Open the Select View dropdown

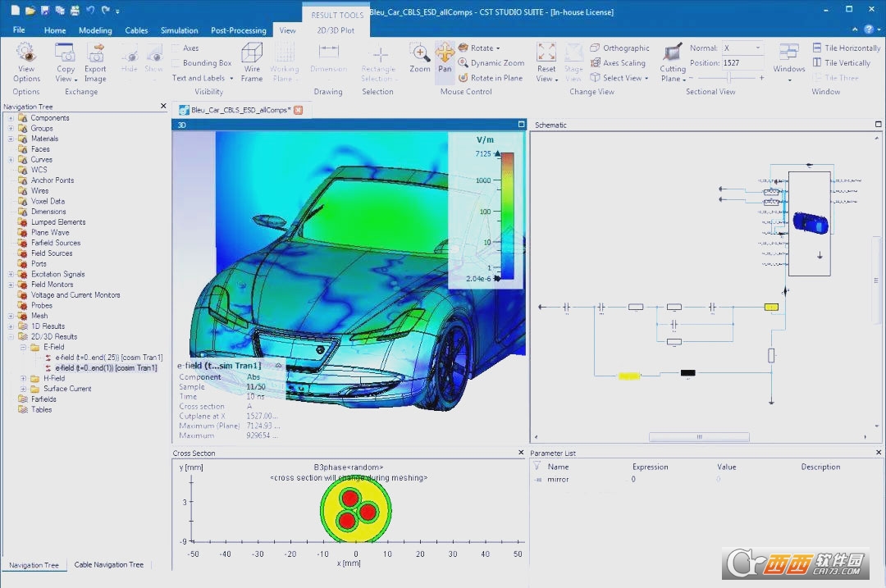[x=619, y=78]
